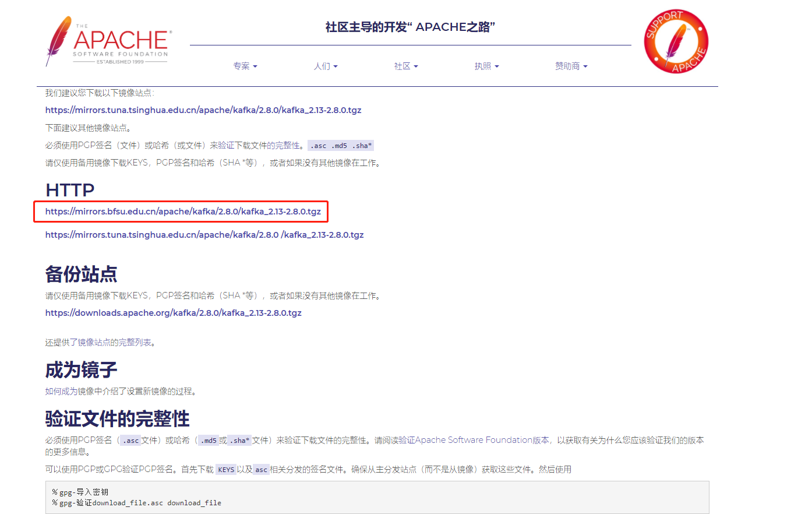Open the 专案 dropdown menu
This screenshot has height=514, width=812.
tap(245, 66)
